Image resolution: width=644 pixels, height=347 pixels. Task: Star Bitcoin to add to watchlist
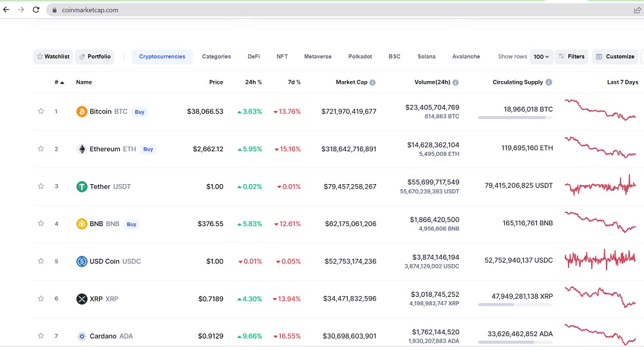[41, 111]
